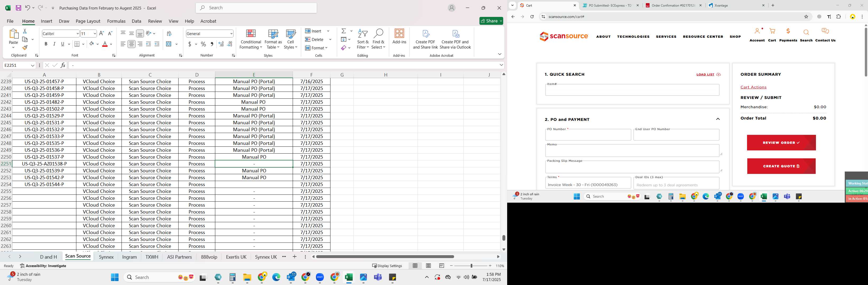Toggle Align Right in Alignment group
The width and height of the screenshot is (868, 285).
(140, 44)
